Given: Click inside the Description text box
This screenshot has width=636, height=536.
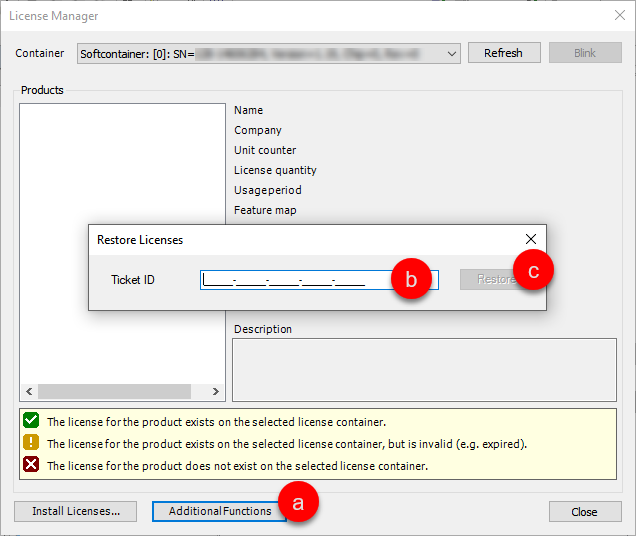Looking at the screenshot, I should 424,369.
